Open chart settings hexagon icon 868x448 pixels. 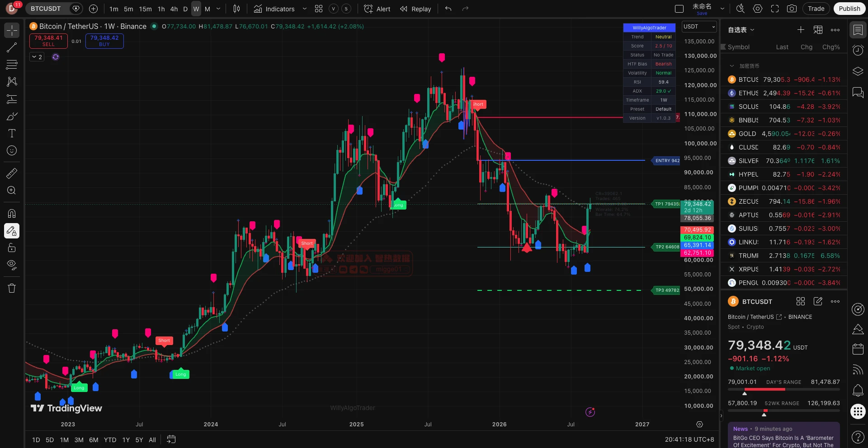pos(758,9)
